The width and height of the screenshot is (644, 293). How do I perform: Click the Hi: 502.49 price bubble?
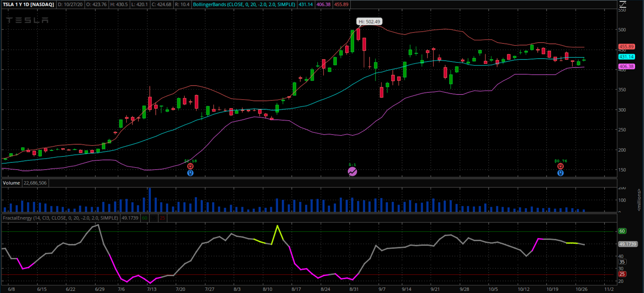(x=369, y=22)
